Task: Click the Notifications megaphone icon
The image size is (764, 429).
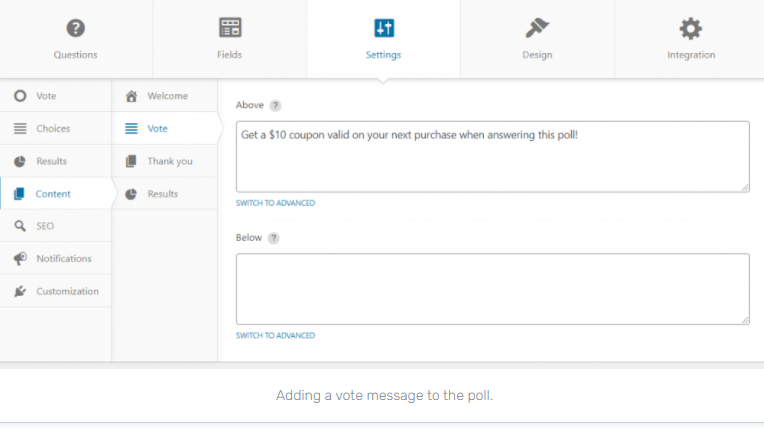Action: point(19,259)
